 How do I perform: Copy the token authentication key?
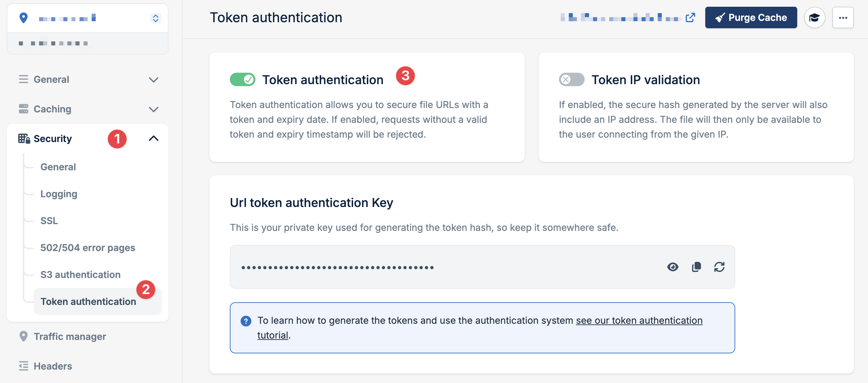696,267
